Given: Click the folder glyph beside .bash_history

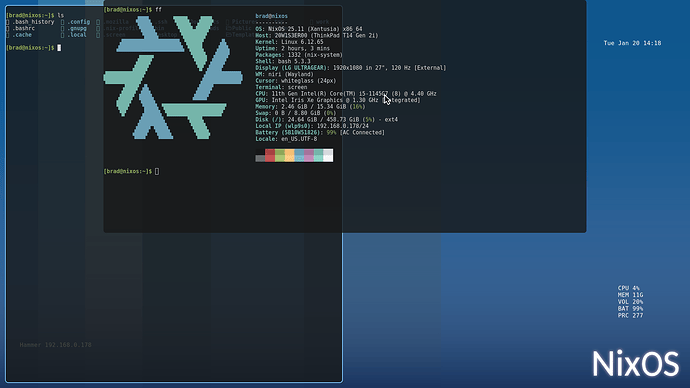Looking at the screenshot, I should coord(7,22).
